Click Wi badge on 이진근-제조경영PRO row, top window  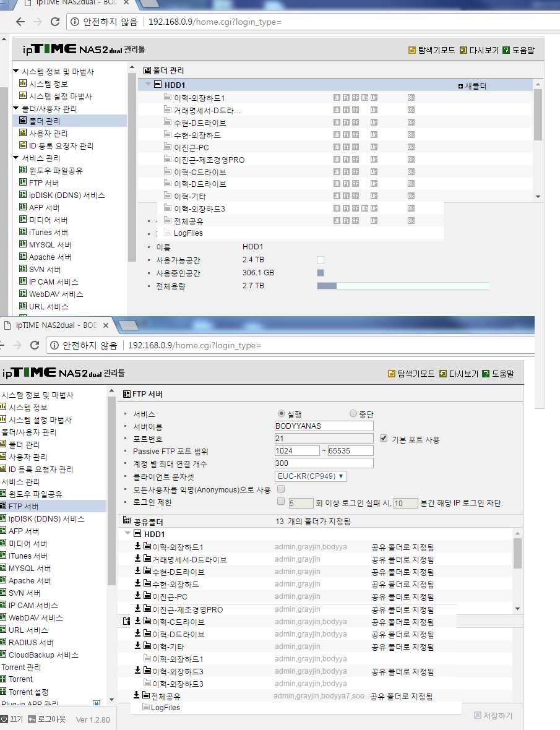(x=337, y=159)
